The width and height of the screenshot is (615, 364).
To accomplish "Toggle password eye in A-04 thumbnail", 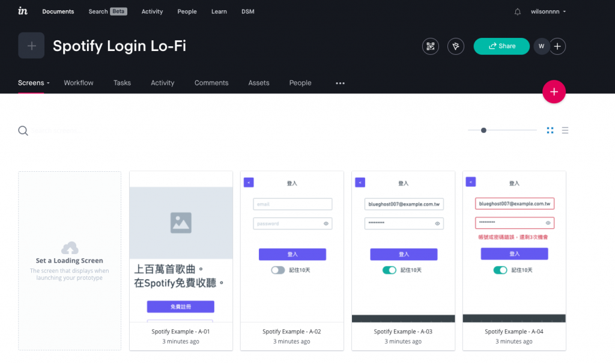I will coord(548,223).
